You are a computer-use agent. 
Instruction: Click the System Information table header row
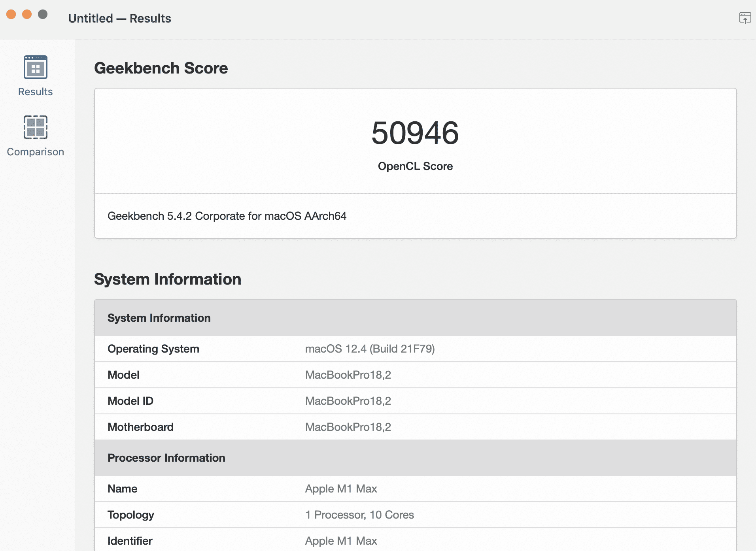(x=415, y=318)
